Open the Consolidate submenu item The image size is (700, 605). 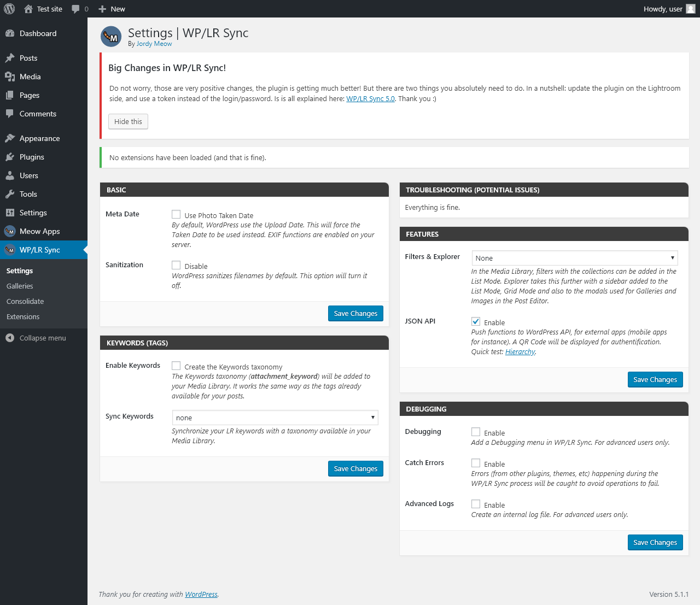click(25, 301)
